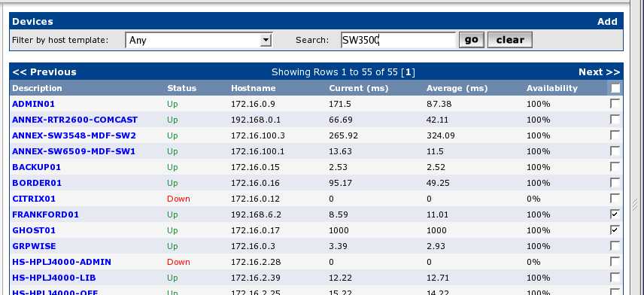
Task: Click hostname 172.16.100.1
Action: (257, 151)
